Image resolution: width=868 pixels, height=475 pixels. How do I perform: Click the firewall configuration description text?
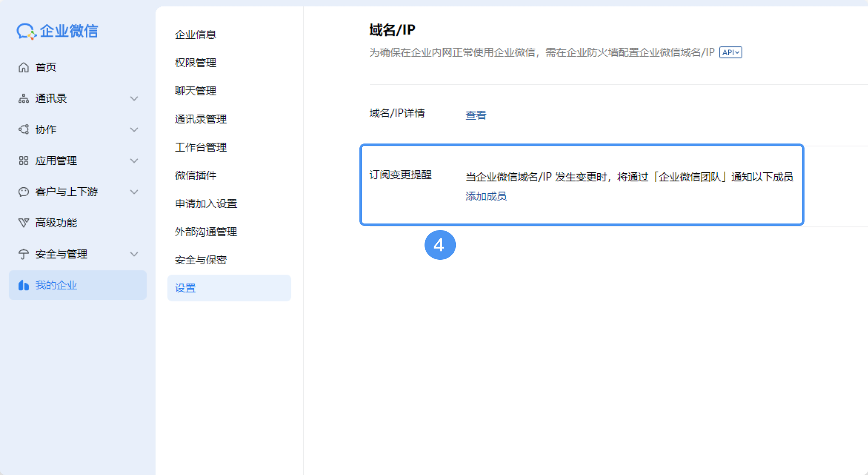(542, 52)
